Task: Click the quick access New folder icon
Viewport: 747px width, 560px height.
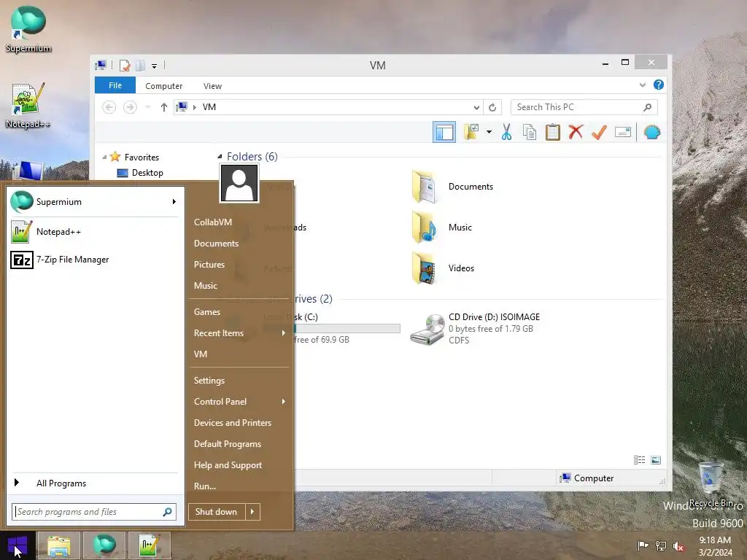Action: pos(141,65)
